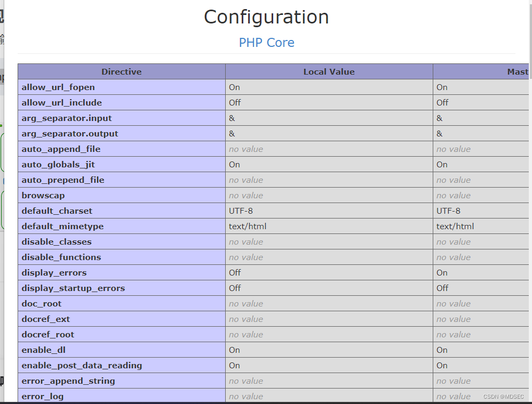
Task: Click enable_post_data_reading local value On
Action: (x=234, y=366)
